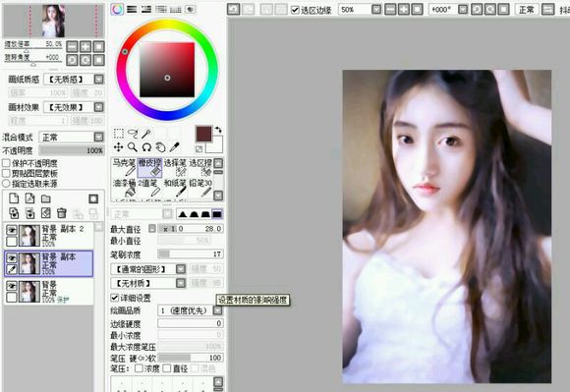
Task: Select the sharpest pointed brush edge shape
Action: click(183, 214)
